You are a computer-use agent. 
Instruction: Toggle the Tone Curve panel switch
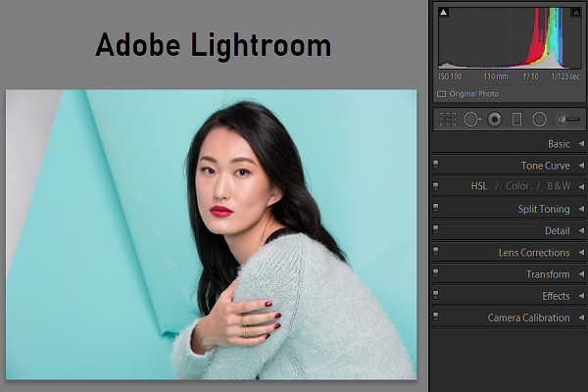coord(436,165)
